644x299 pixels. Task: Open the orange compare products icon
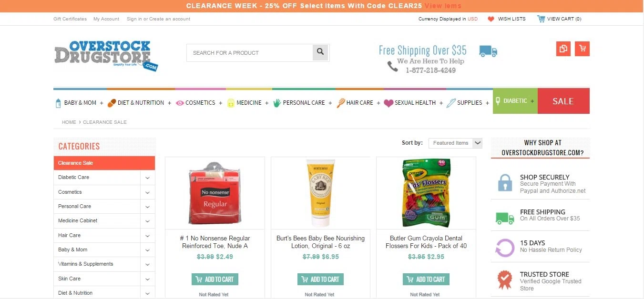(x=563, y=49)
